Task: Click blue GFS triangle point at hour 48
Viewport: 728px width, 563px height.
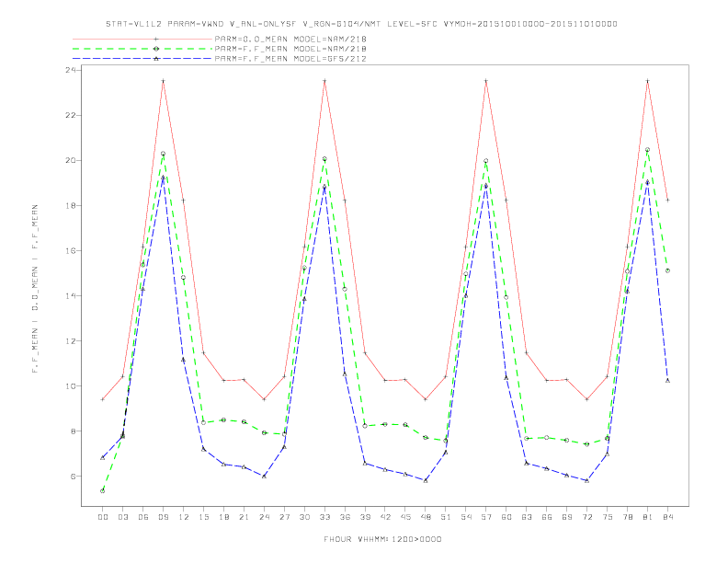Action: [x=426, y=480]
